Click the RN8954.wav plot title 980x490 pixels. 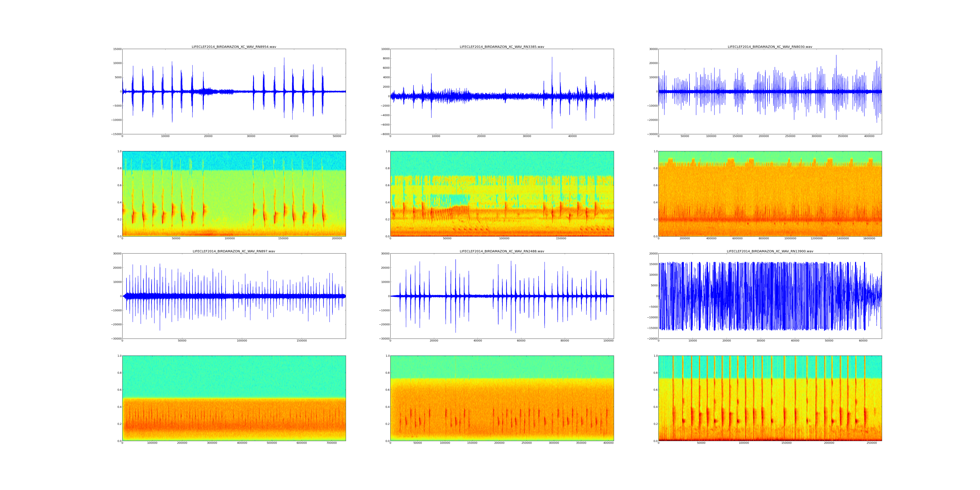coord(234,47)
